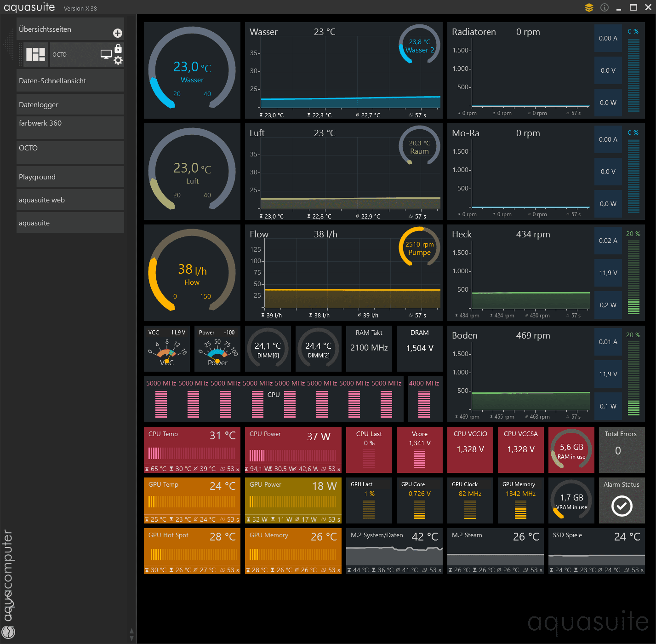Expand the Übersichtsseiten section
This screenshot has width=656, height=644.
[70, 29]
